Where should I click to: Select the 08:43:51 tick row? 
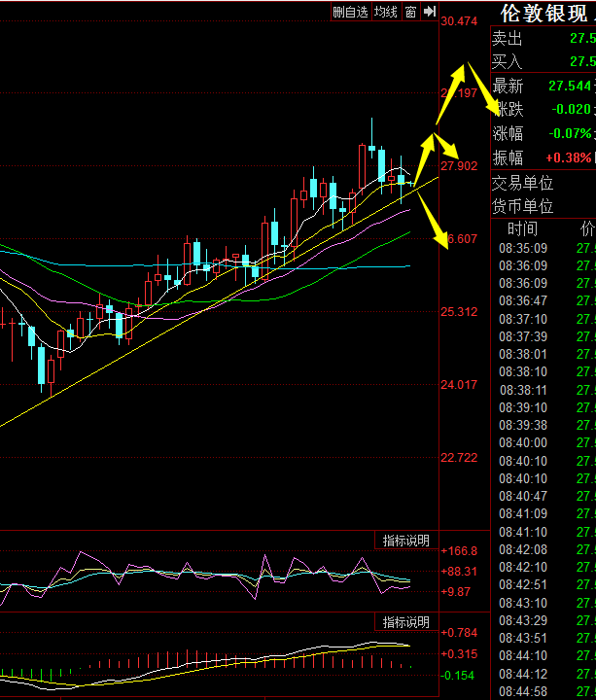point(547,639)
